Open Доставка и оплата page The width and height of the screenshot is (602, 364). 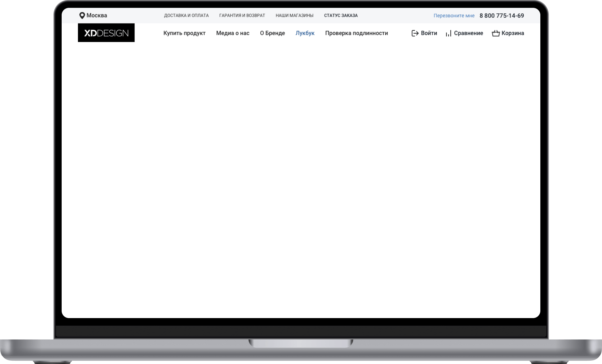point(186,16)
